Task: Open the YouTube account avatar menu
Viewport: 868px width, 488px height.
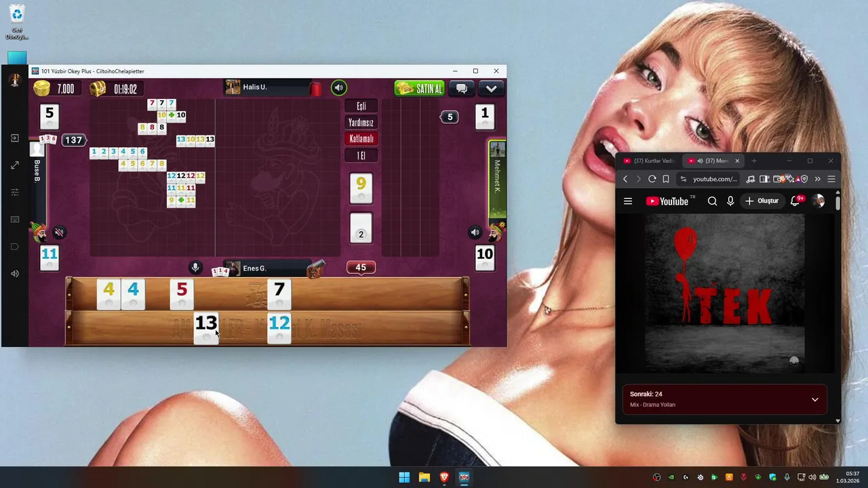Action: tap(818, 201)
